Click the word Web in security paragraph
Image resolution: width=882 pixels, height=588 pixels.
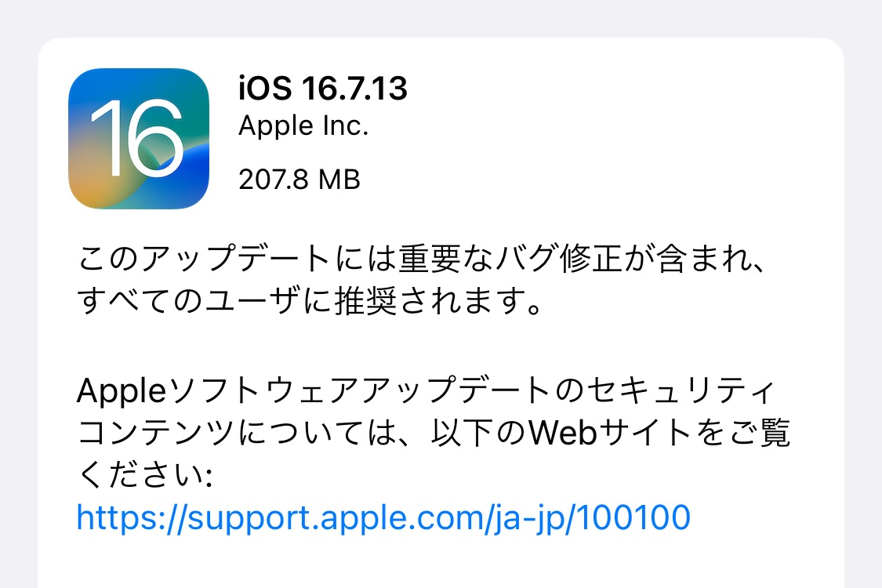click(x=563, y=433)
